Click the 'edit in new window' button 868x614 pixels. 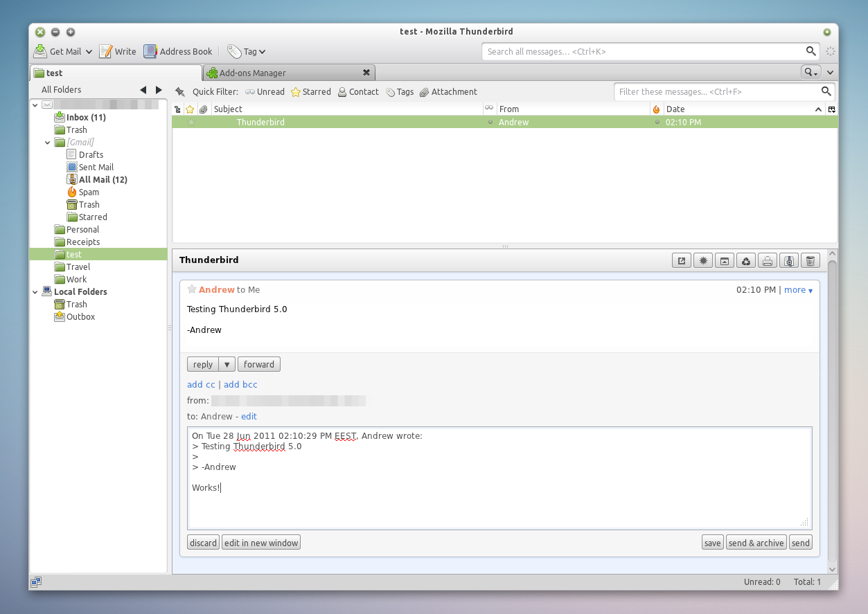[261, 543]
